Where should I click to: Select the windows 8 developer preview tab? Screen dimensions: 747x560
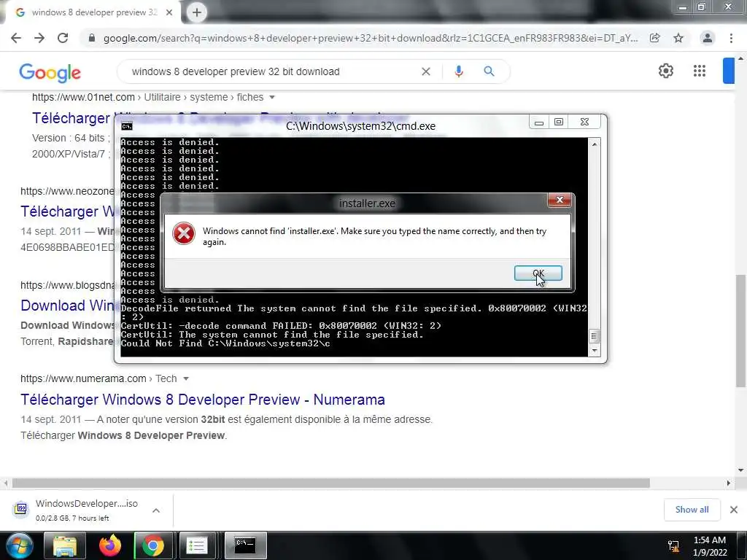click(x=93, y=12)
